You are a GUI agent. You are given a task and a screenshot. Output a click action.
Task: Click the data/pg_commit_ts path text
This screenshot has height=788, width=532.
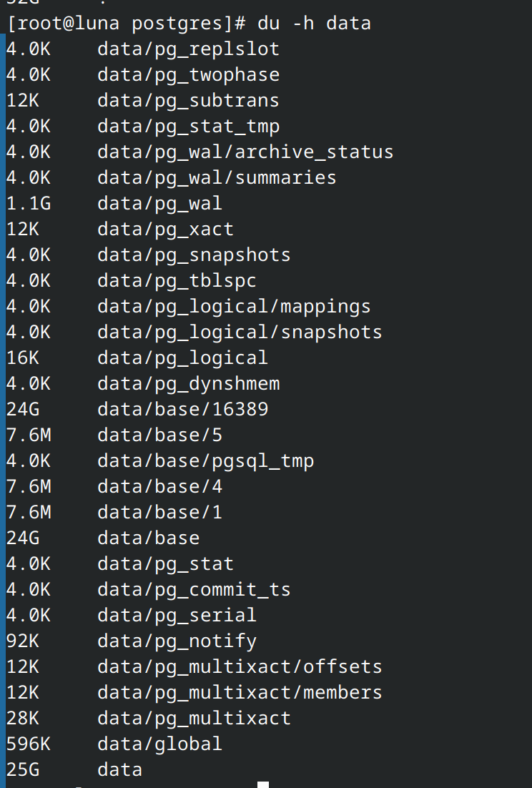point(194,589)
